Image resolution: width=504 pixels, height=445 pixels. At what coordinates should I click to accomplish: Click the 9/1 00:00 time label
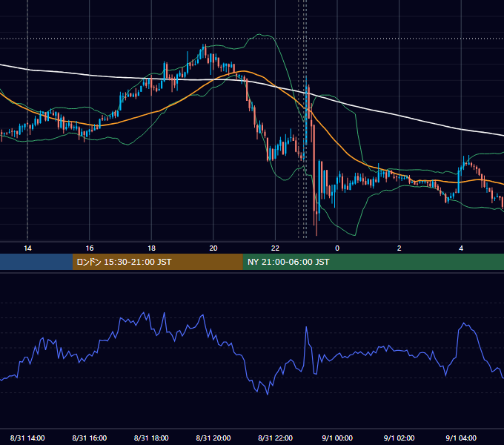click(337, 438)
